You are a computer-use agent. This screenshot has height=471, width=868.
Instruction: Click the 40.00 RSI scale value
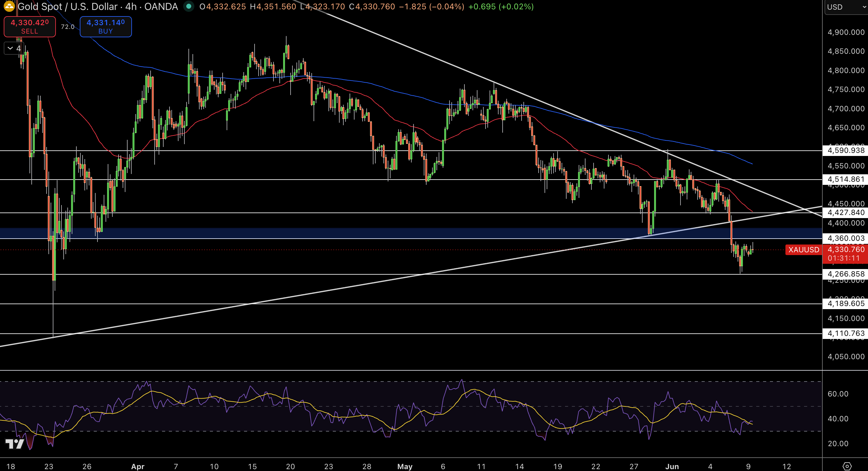[x=838, y=419]
